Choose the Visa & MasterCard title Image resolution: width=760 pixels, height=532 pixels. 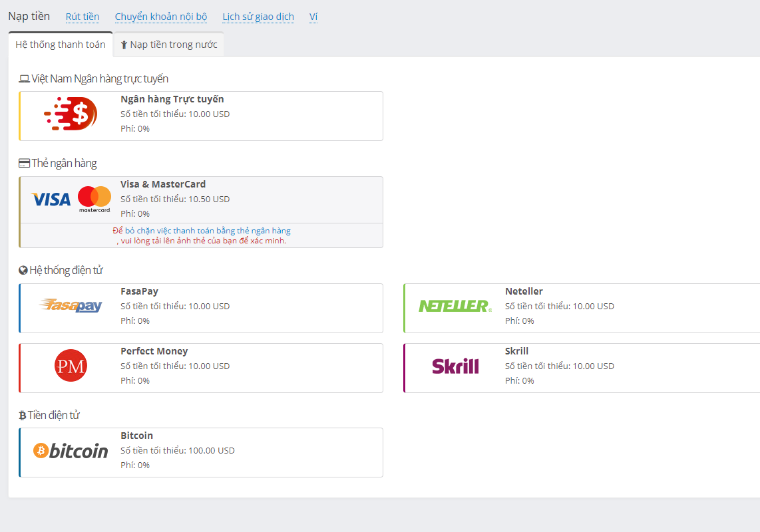(x=163, y=184)
